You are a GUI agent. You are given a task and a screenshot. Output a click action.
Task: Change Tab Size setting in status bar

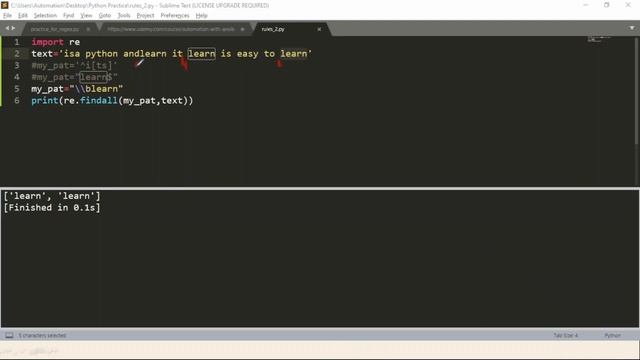[566, 335]
